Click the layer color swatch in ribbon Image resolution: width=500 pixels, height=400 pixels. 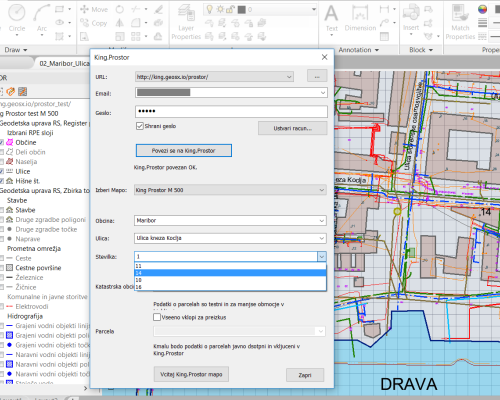click(242, 10)
